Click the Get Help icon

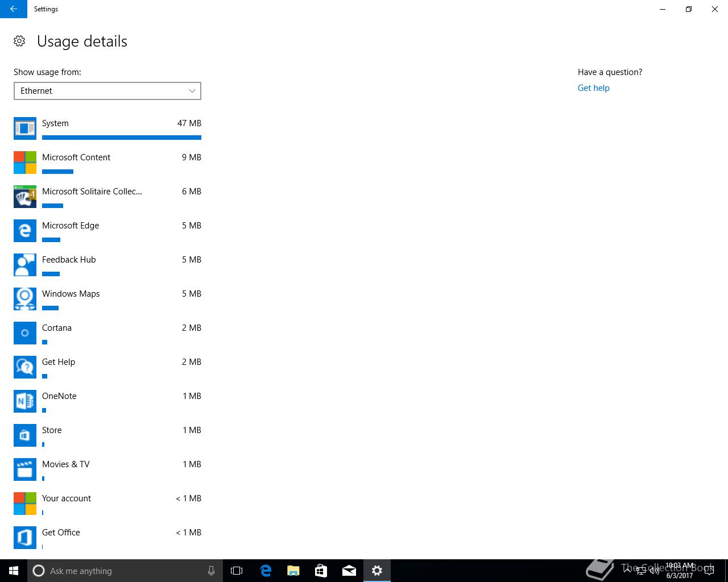pos(25,367)
